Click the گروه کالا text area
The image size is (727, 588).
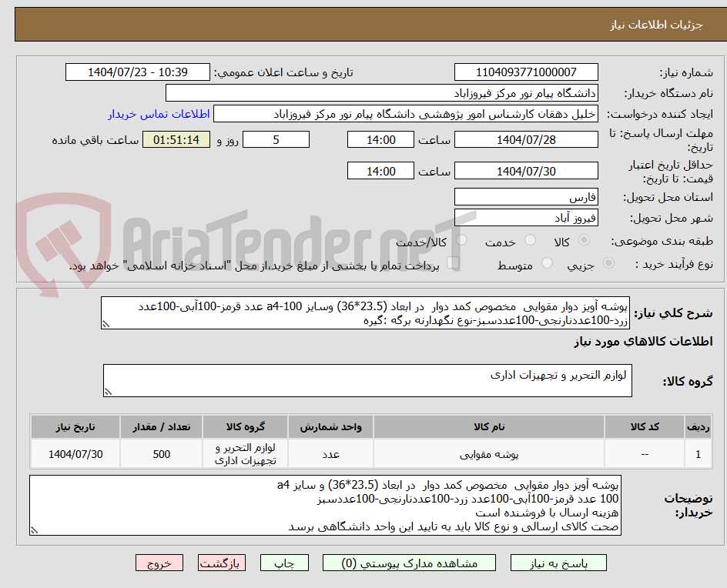367,380
